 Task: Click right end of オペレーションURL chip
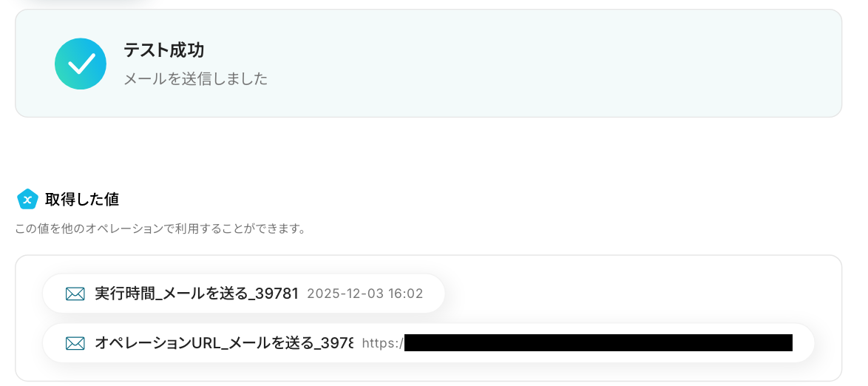(x=803, y=343)
